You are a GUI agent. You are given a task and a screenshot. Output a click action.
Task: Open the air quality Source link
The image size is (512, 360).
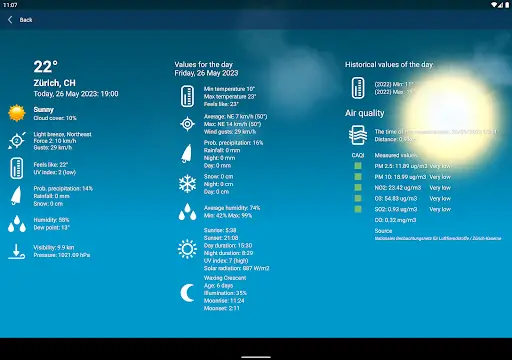pyautogui.click(x=438, y=238)
